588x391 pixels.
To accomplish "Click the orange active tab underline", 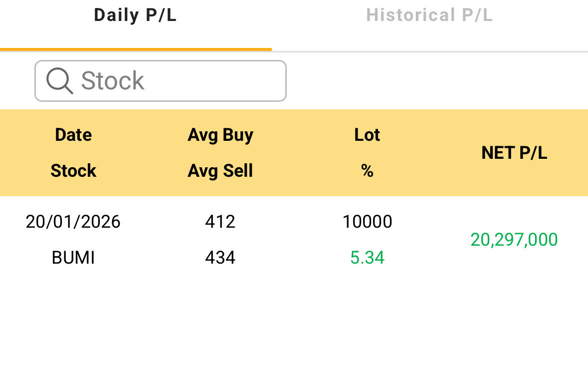I will [x=136, y=49].
